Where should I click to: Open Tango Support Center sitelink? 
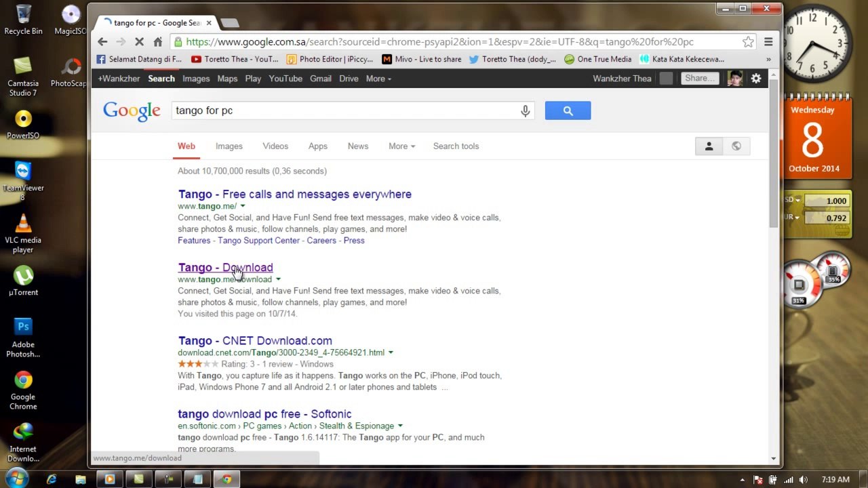pyautogui.click(x=258, y=241)
